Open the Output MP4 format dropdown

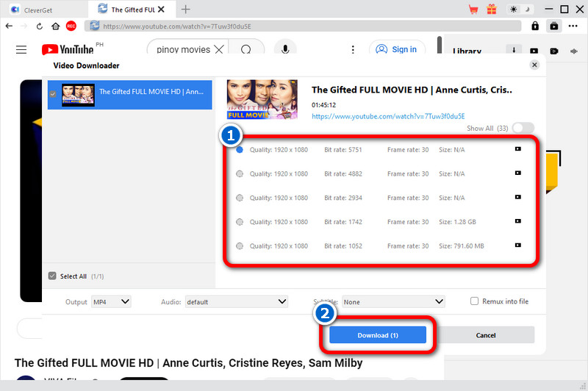[x=111, y=302]
